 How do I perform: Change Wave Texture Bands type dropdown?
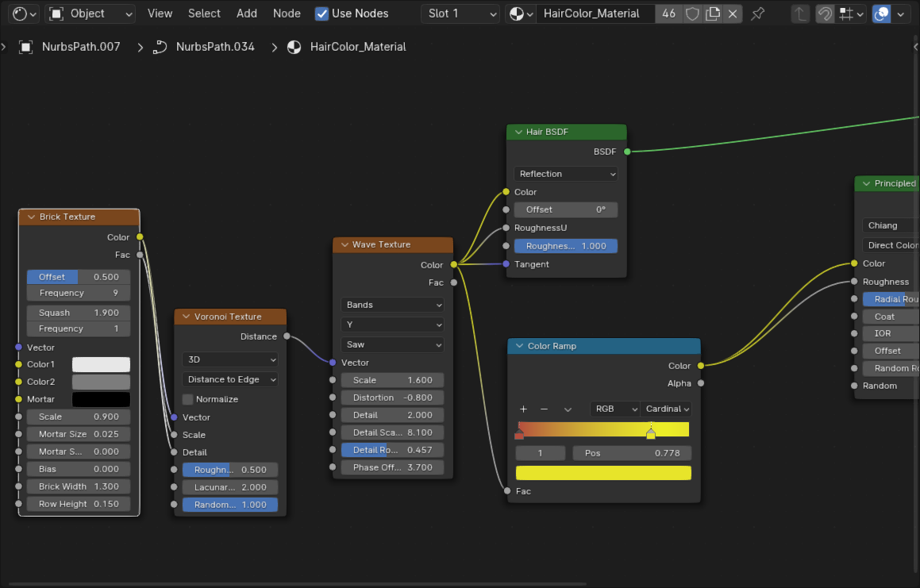[392, 305]
